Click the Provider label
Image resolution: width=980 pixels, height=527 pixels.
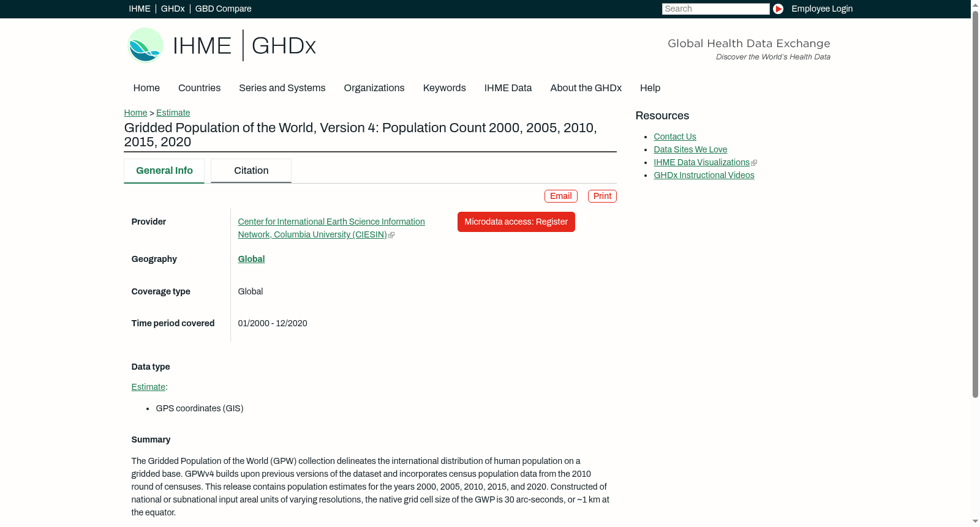pos(149,222)
